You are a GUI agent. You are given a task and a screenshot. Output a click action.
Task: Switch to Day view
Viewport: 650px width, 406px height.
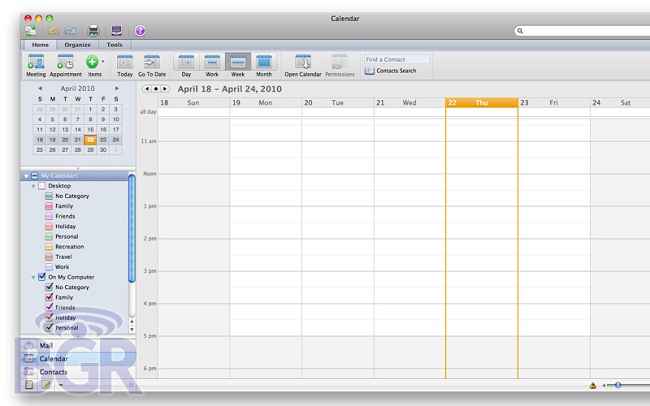[186, 66]
